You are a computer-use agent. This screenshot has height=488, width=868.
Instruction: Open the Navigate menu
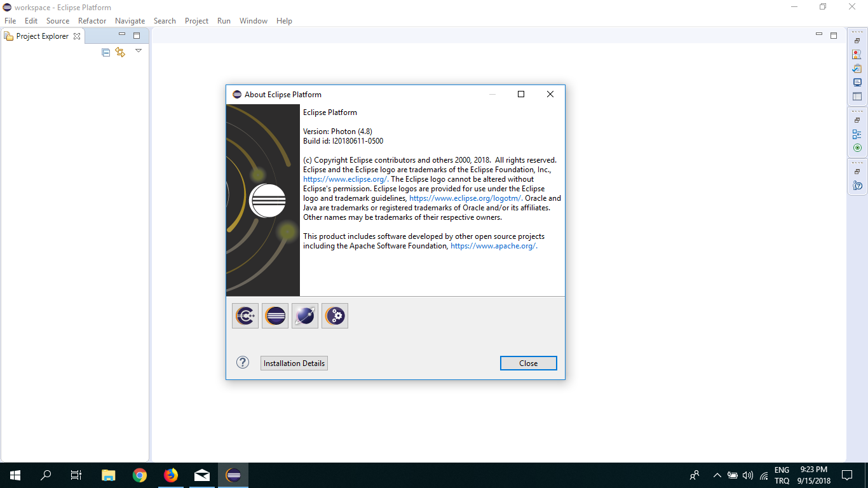[x=130, y=21]
